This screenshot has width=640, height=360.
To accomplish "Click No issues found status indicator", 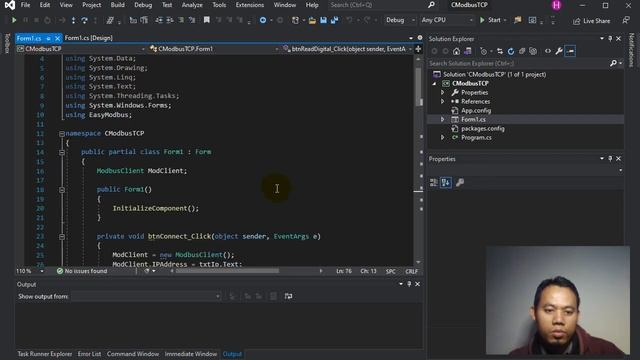I will (x=82, y=271).
